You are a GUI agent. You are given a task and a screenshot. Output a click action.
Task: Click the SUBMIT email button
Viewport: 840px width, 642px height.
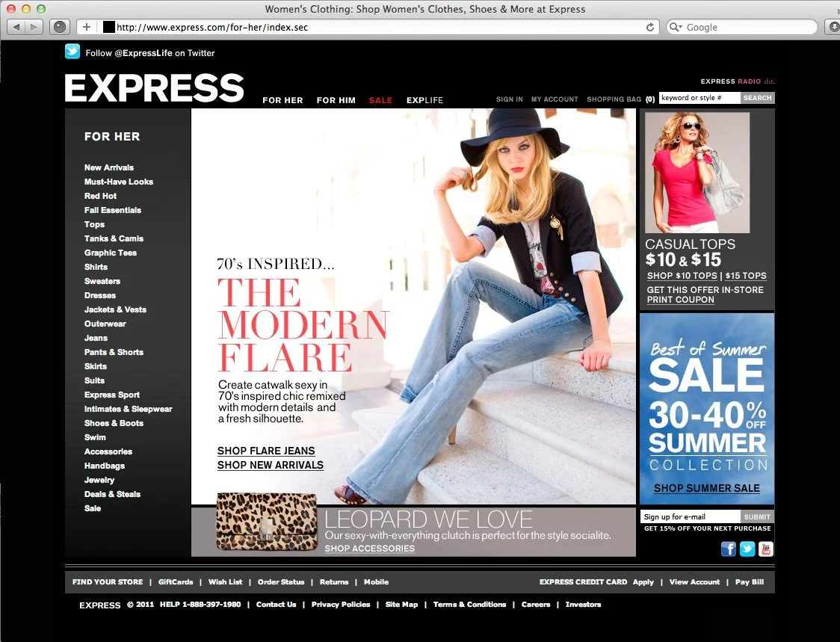pyautogui.click(x=757, y=516)
